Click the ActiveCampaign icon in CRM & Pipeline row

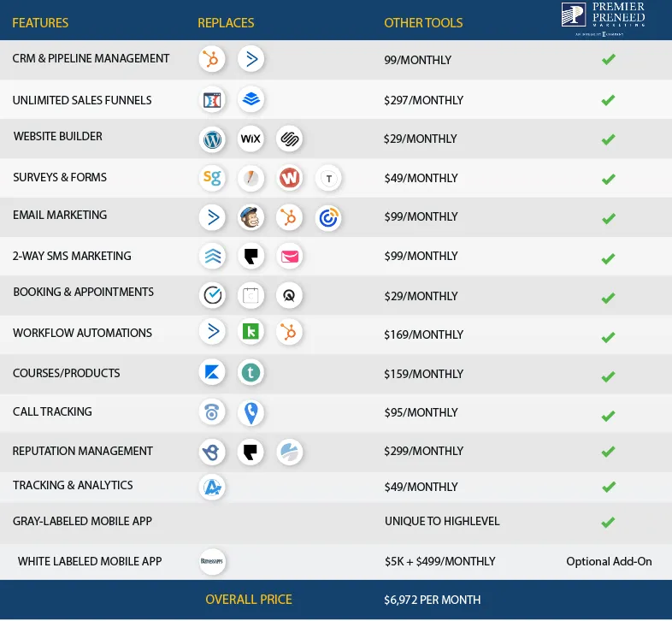coord(251,59)
